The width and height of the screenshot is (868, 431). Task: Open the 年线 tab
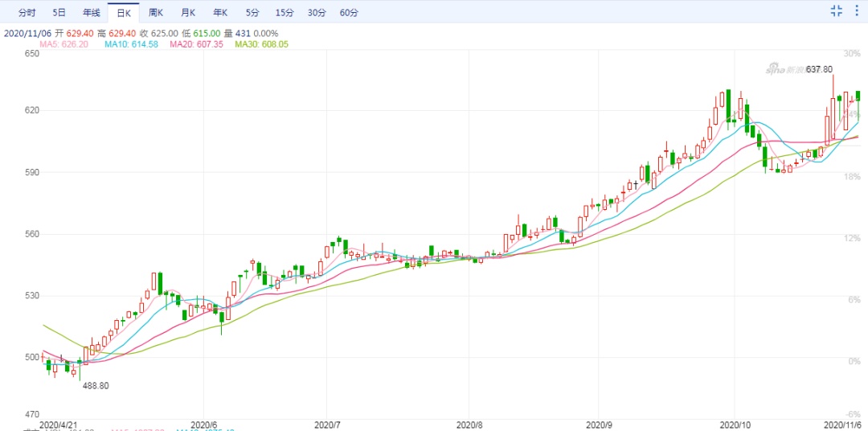tap(91, 12)
